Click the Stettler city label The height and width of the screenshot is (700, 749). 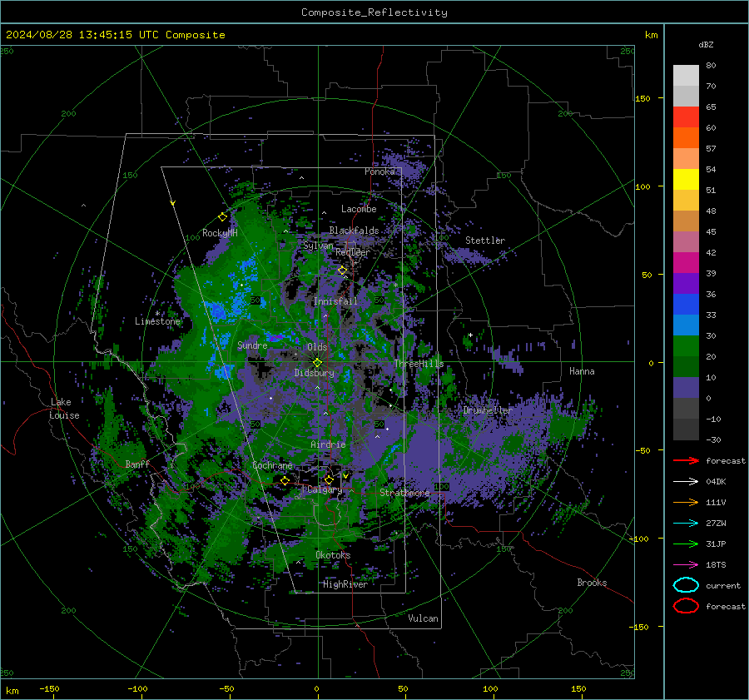[x=485, y=241]
